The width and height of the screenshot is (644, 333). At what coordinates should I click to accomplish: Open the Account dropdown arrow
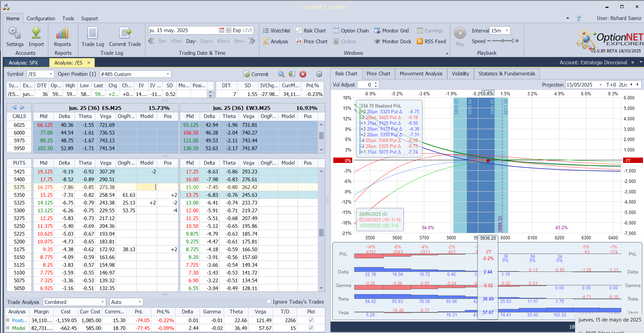641,63
